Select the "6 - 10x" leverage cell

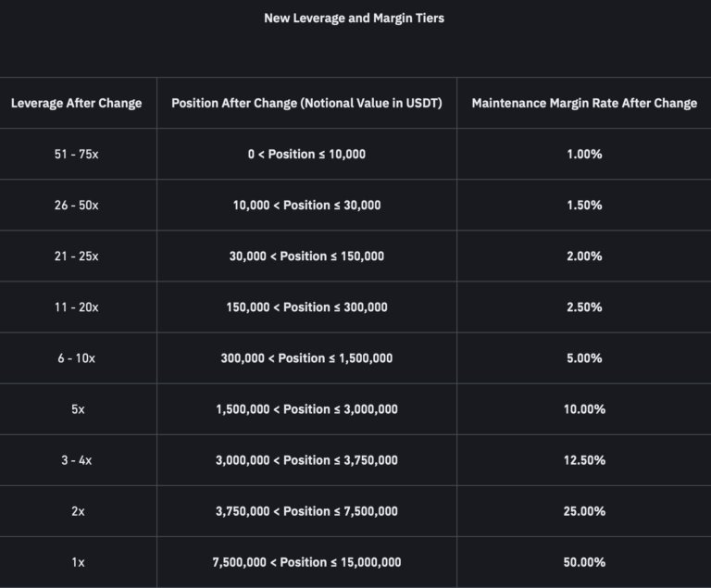(x=77, y=357)
